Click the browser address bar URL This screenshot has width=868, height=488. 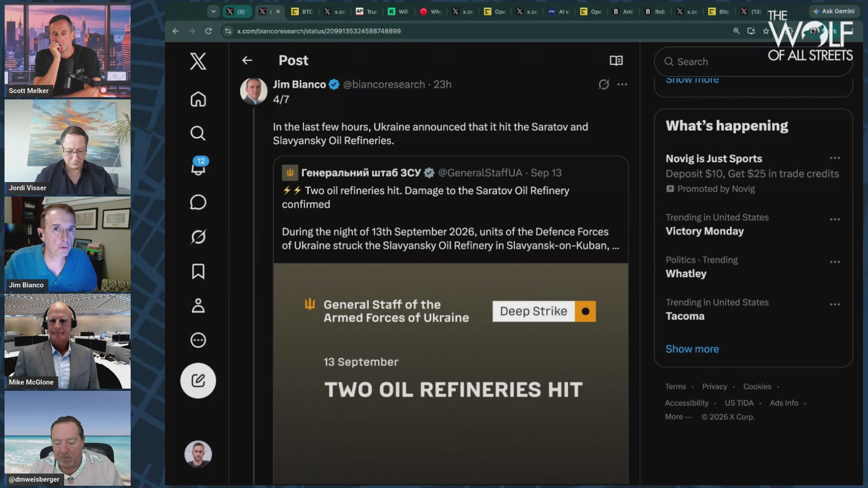click(x=319, y=31)
